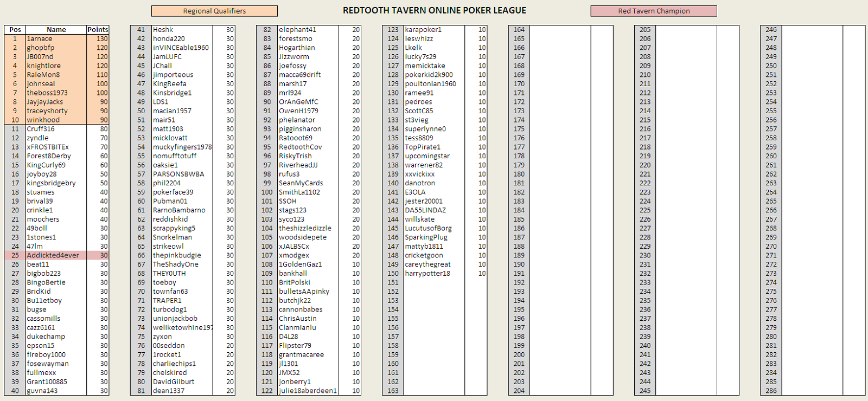Click the Points column header
This screenshot has width=868, height=401.
[98, 30]
